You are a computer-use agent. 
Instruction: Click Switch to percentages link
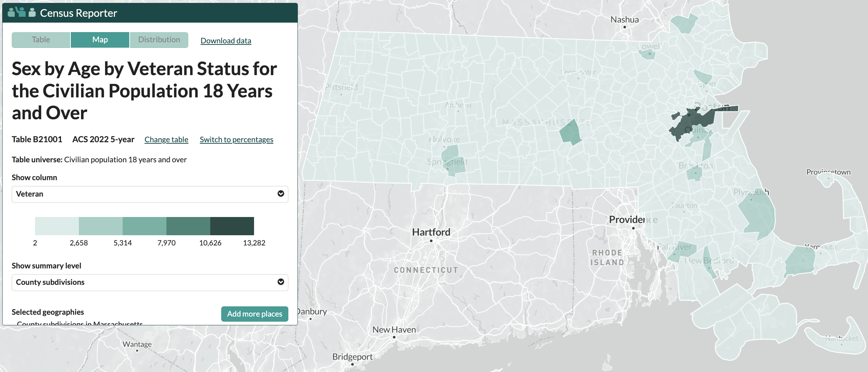point(237,139)
